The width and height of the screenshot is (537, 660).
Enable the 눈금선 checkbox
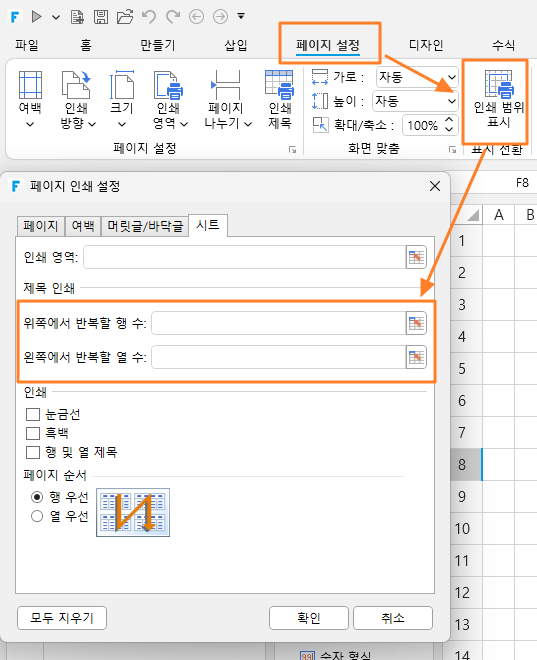[x=33, y=414]
